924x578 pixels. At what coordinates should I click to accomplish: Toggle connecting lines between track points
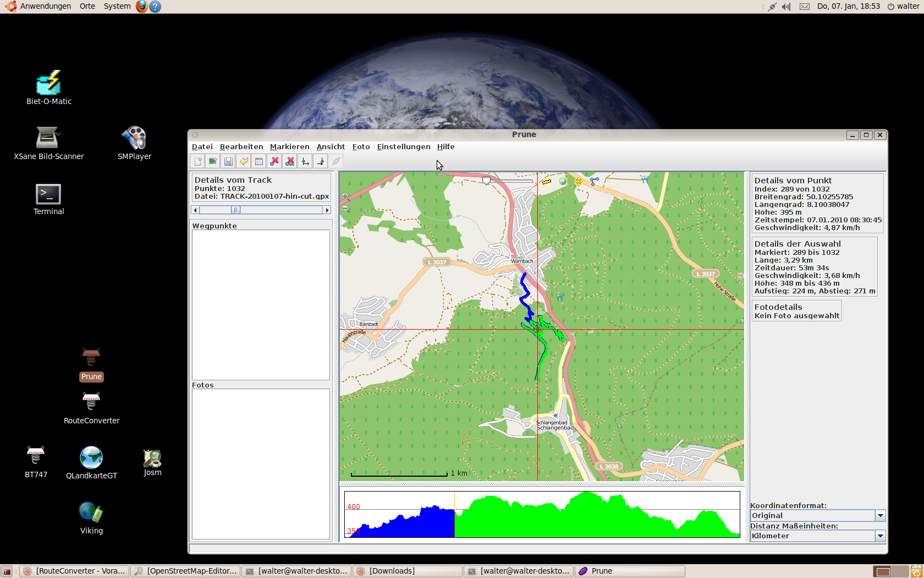click(x=594, y=181)
